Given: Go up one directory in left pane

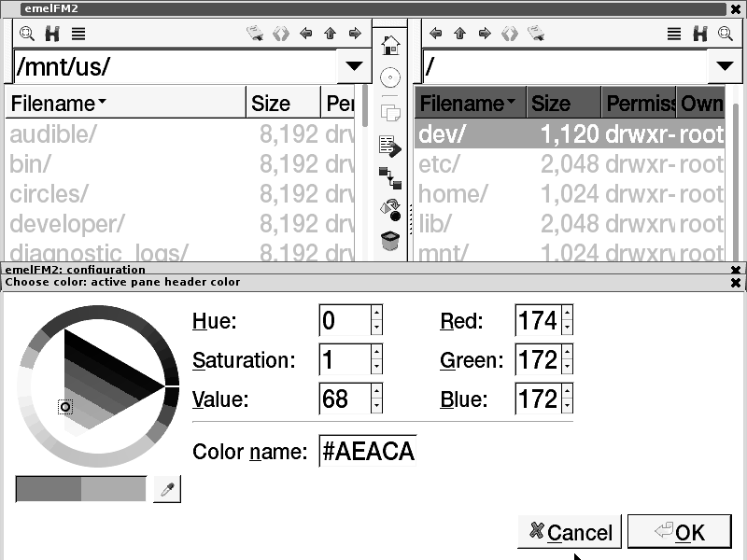Looking at the screenshot, I should [331, 34].
